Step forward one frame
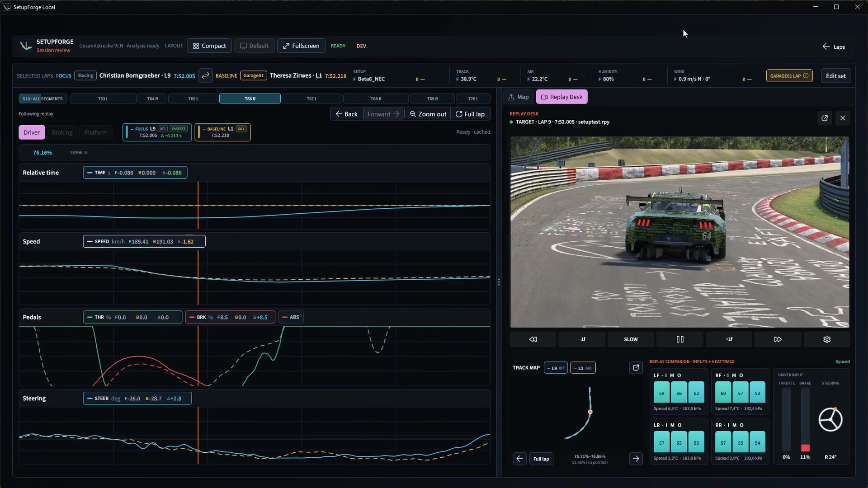 [x=729, y=339]
